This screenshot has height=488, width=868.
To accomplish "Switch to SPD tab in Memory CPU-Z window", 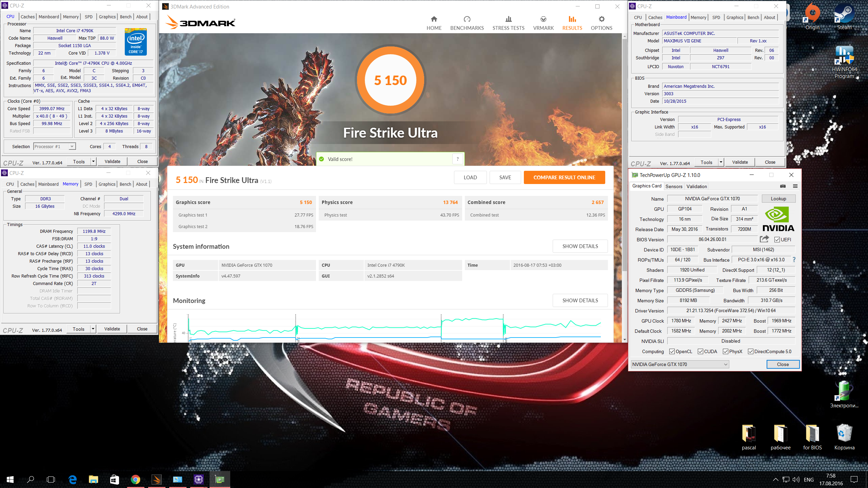I will [x=88, y=184].
